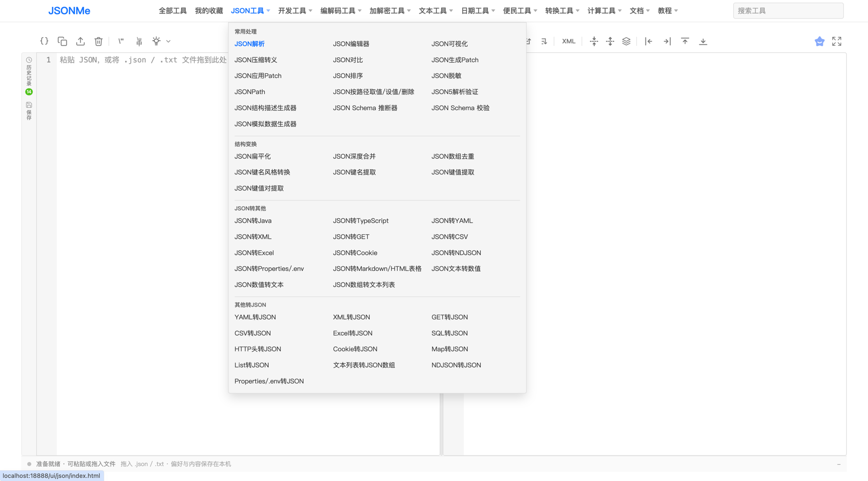Click the collapse-all arrows icon
868x481 pixels.
594,41
